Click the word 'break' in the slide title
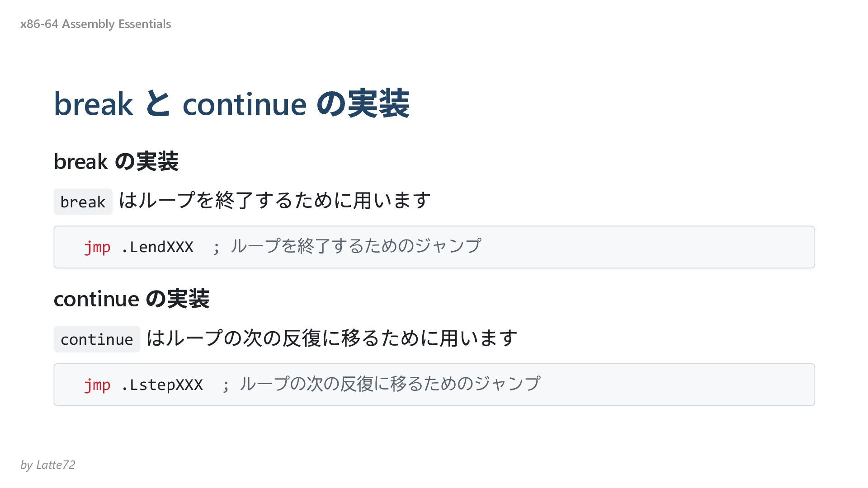Screen dimensions: 868x488 (x=94, y=104)
